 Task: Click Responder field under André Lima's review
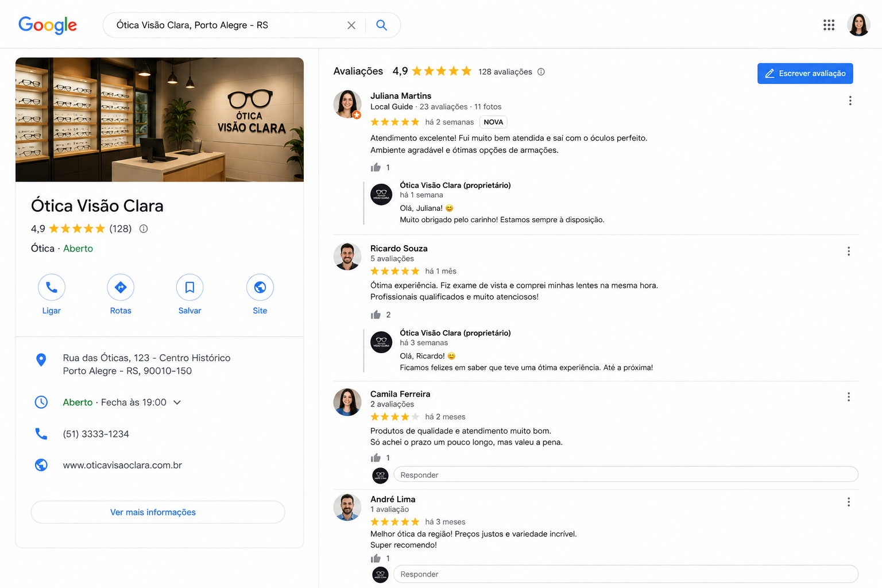[626, 574]
